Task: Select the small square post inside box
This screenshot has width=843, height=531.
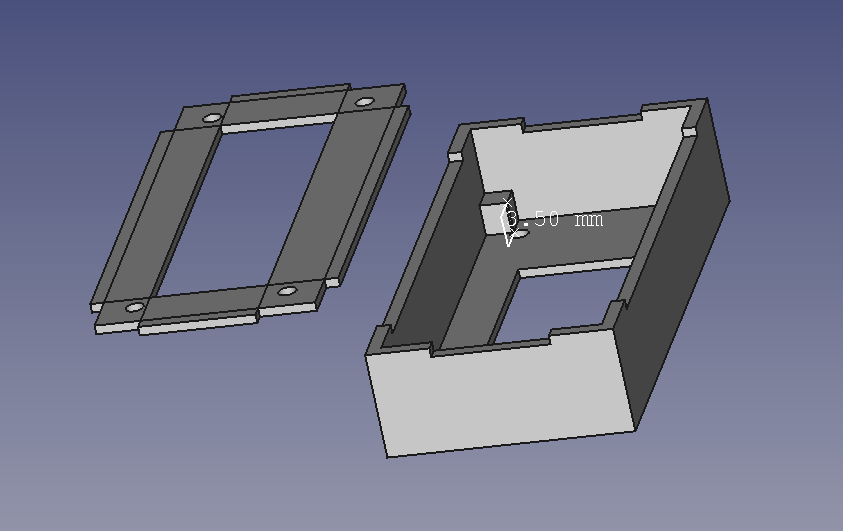Action: point(490,215)
